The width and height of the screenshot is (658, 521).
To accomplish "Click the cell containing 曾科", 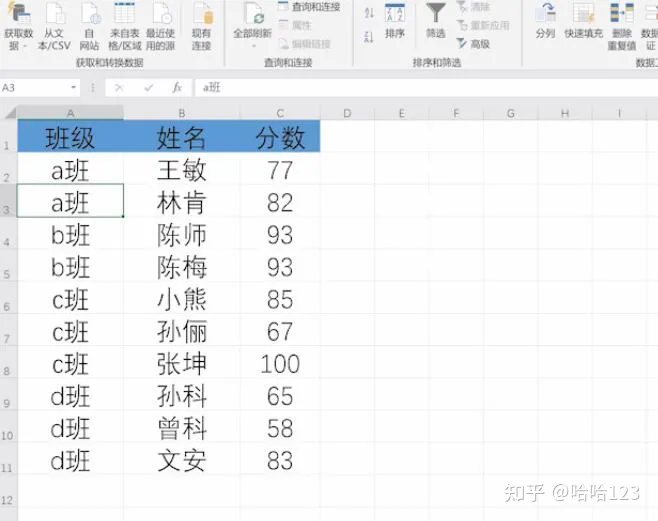I will (182, 427).
